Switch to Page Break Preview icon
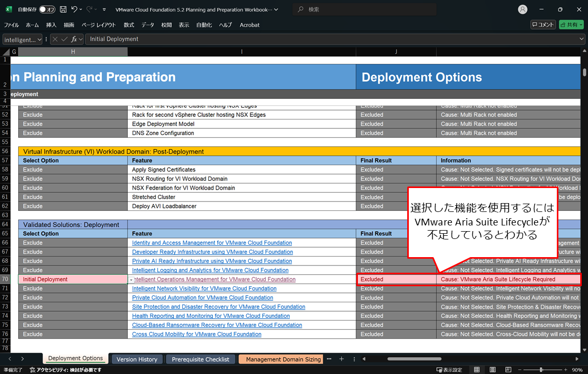Image resolution: width=588 pixels, height=374 pixels. pos(508,370)
